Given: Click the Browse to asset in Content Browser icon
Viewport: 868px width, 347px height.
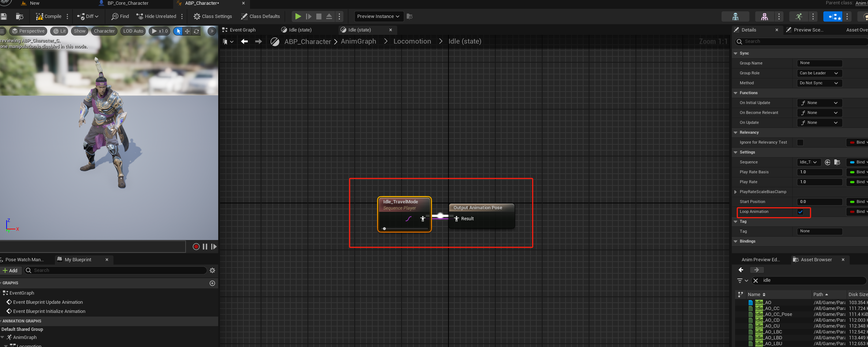Looking at the screenshot, I should (20, 16).
